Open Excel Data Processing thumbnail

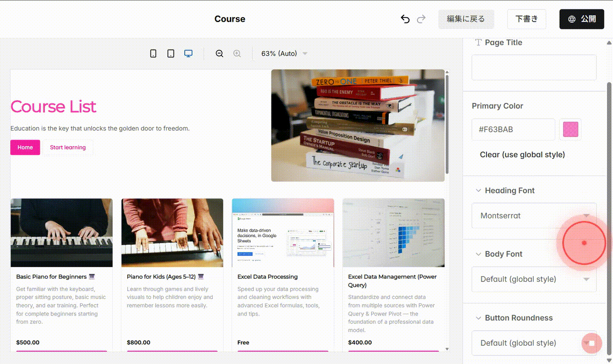283,233
